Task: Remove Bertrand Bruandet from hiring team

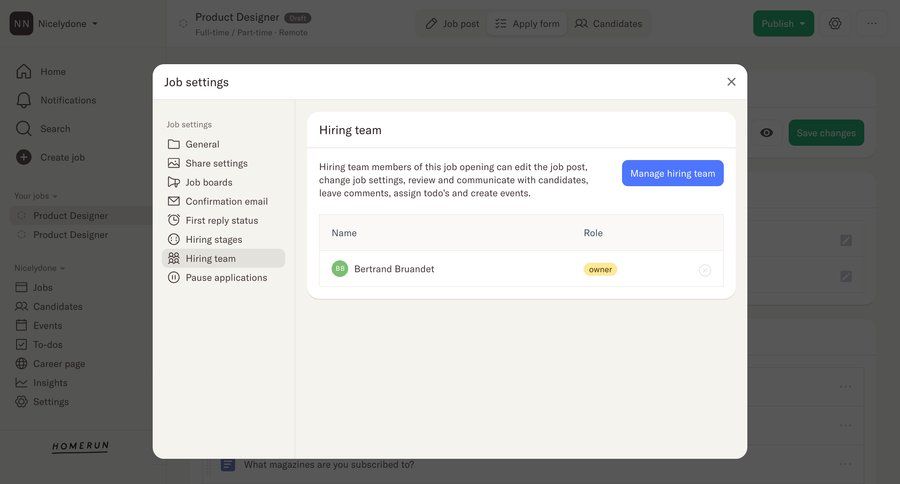Action: pyautogui.click(x=705, y=270)
